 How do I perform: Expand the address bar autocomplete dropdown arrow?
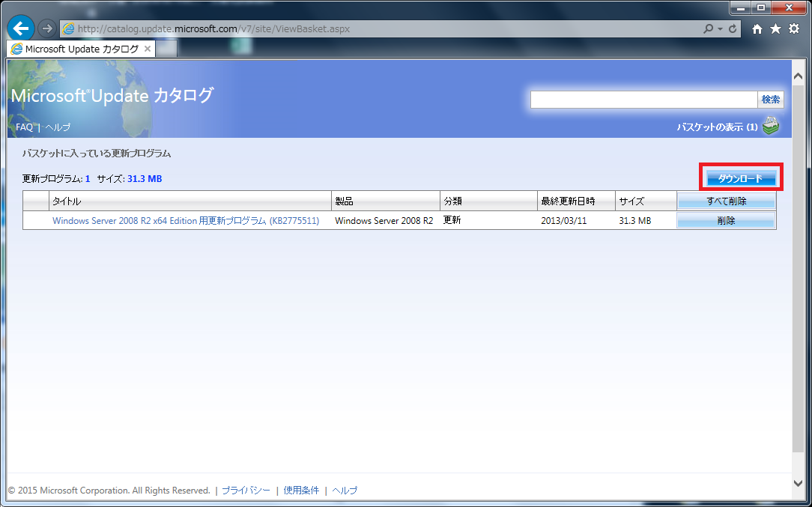[x=721, y=28]
